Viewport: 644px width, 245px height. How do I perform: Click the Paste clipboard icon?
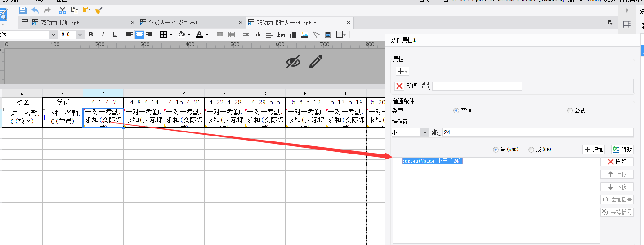[x=87, y=10]
